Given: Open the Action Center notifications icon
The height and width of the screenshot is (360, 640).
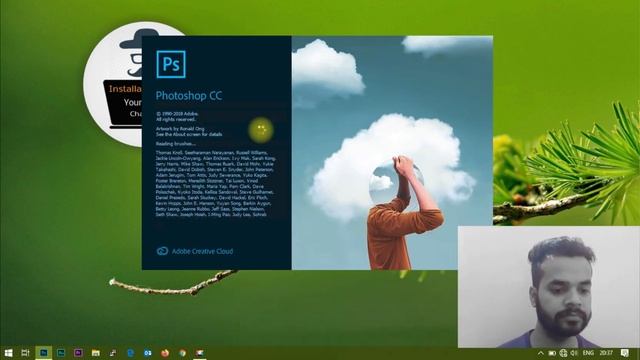Looking at the screenshot, I should pos(624,353).
